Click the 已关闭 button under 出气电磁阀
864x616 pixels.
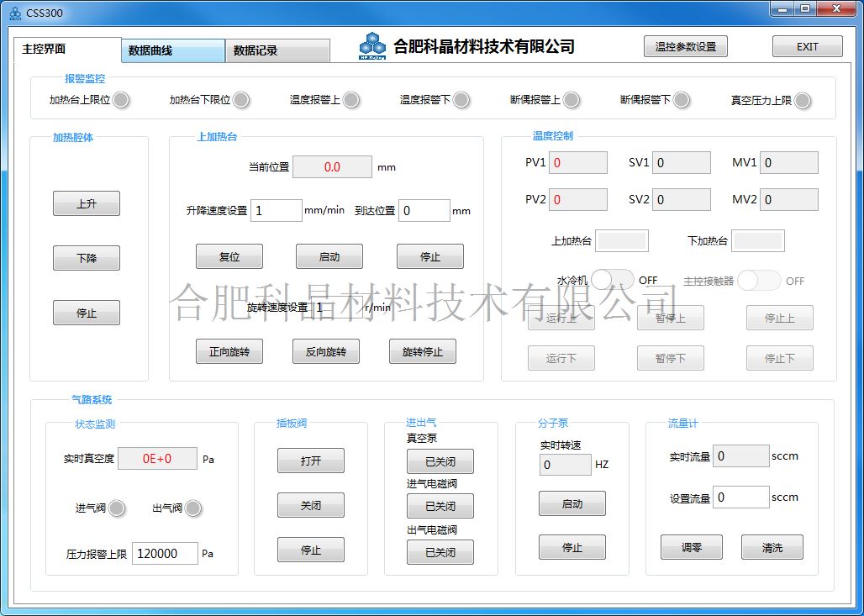440,552
